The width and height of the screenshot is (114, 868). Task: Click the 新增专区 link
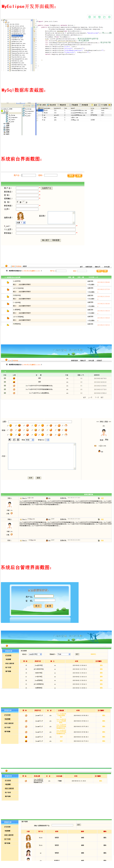point(93,654)
